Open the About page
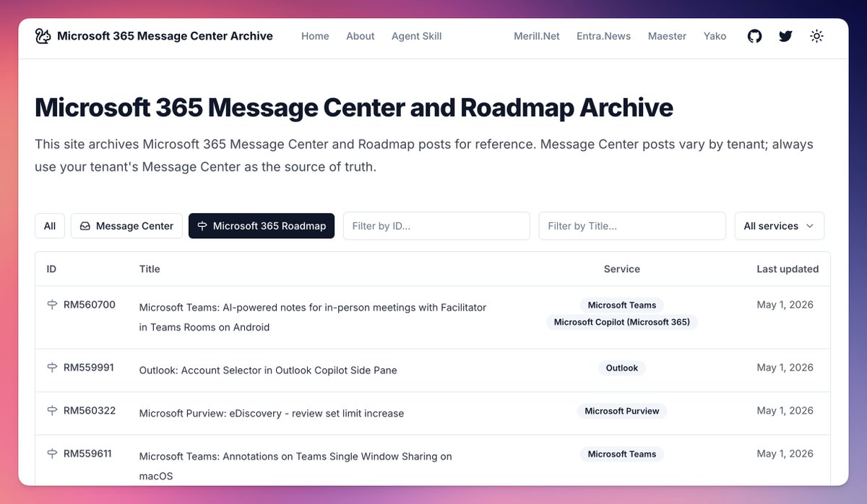 coord(361,36)
